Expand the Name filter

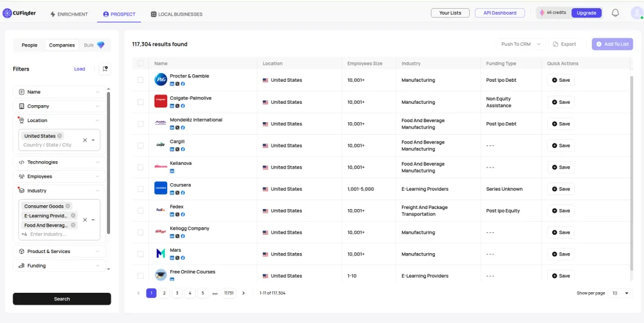coord(59,92)
